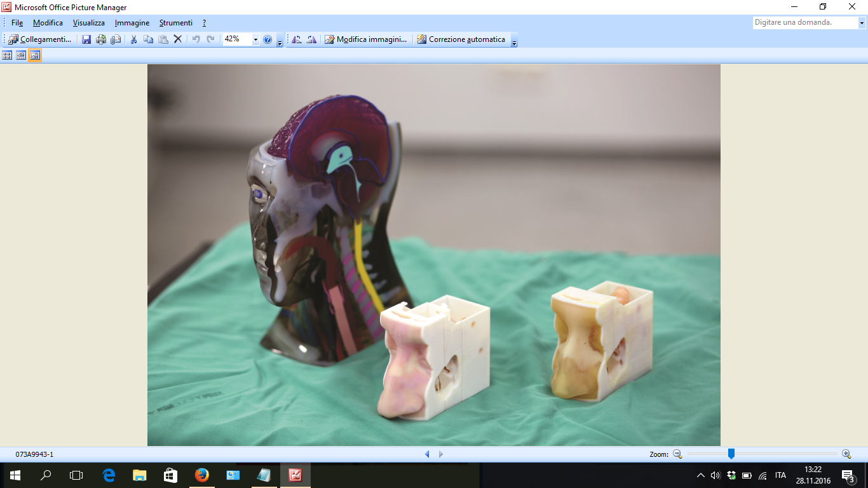The width and height of the screenshot is (868, 488).
Task: Open Firefox from the taskbar
Action: (202, 475)
